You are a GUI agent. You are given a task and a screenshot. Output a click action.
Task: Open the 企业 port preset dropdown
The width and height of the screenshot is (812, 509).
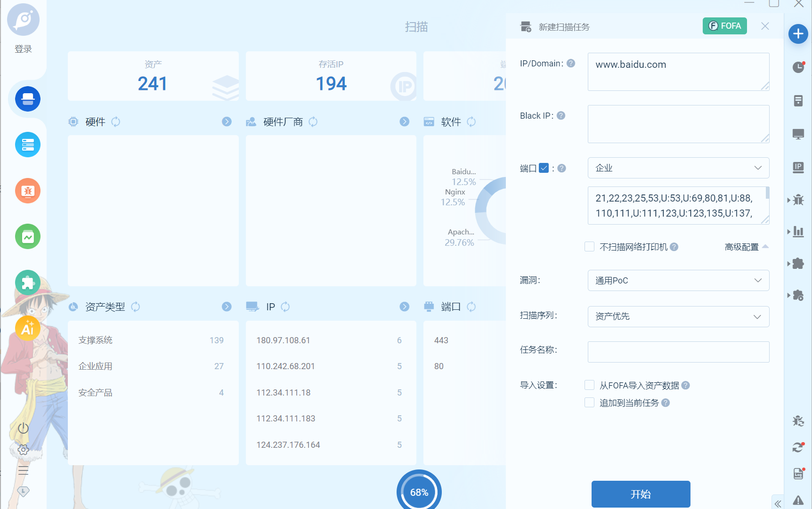tap(679, 168)
